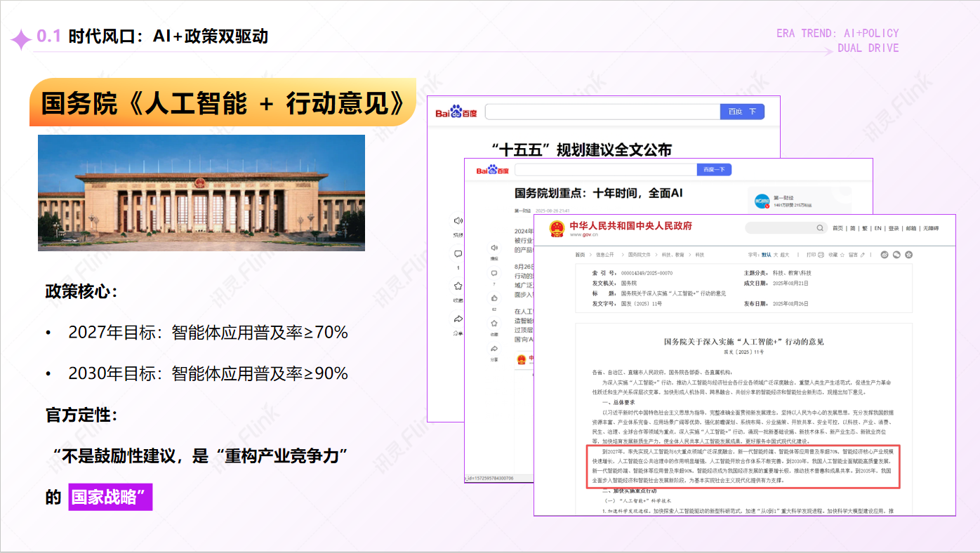This screenshot has width=980, height=553.
Task: Click the 官方定性 heading
Action: 81,415
